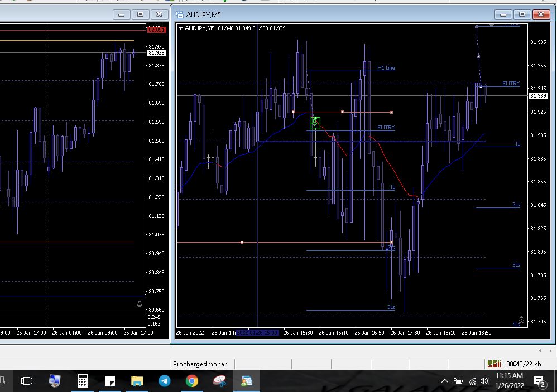This screenshot has height=392, width=557.
Task: Open Task View on the taskbar
Action: 26,381
